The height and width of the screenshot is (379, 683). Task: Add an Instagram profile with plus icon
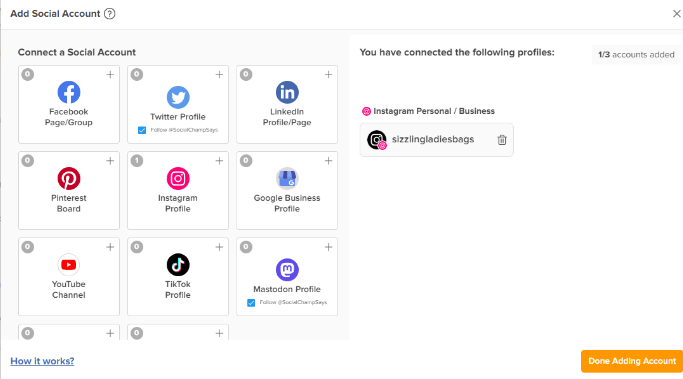tap(219, 161)
